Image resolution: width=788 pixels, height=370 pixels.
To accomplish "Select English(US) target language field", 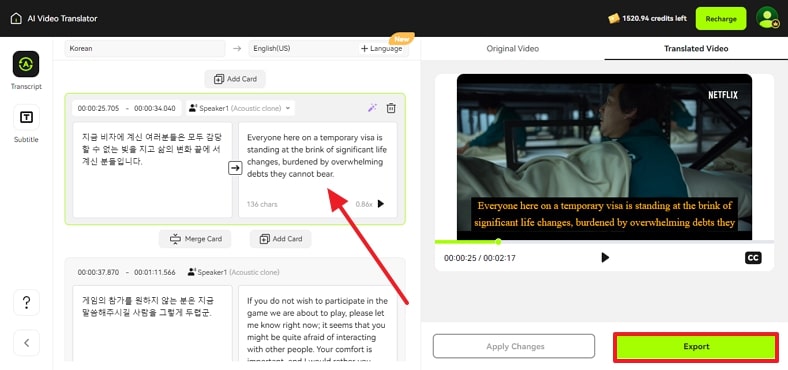I will (302, 49).
